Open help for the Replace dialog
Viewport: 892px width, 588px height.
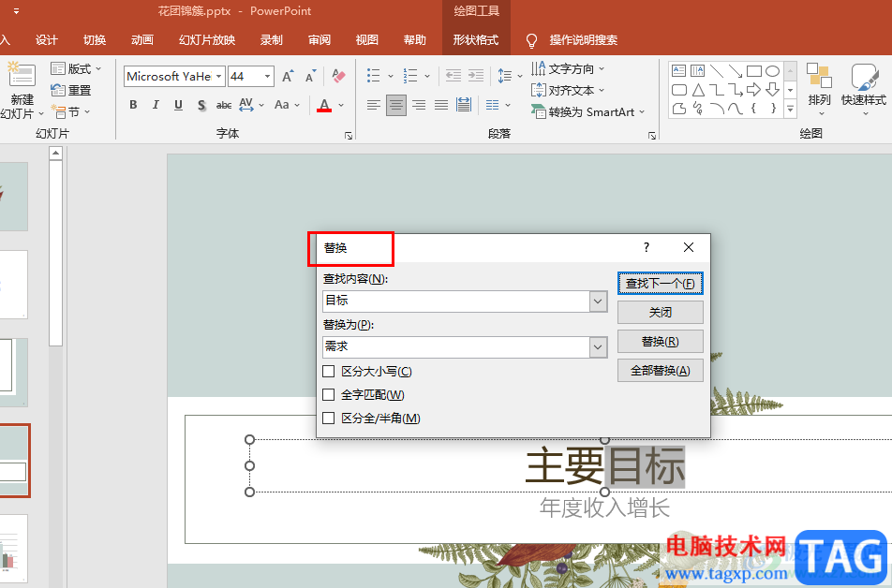click(x=647, y=247)
